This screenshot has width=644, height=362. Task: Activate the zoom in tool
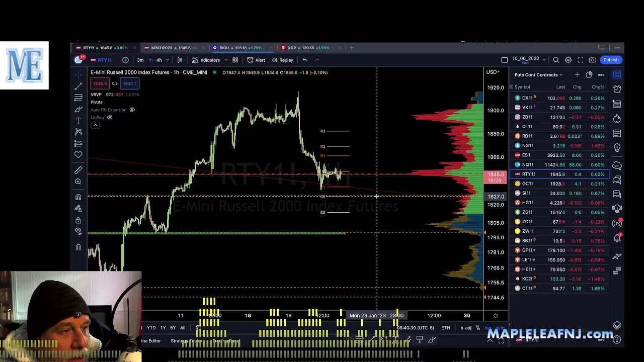[x=78, y=182]
